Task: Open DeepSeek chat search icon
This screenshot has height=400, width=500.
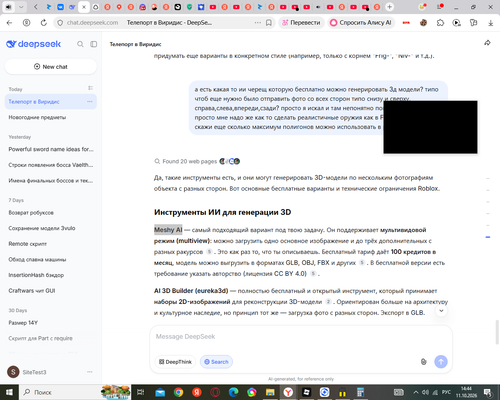Action: 80,44
